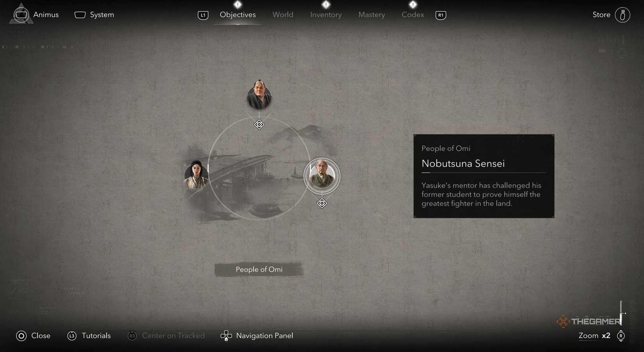
Task: Open the Store via the coin icon
Action: [623, 15]
